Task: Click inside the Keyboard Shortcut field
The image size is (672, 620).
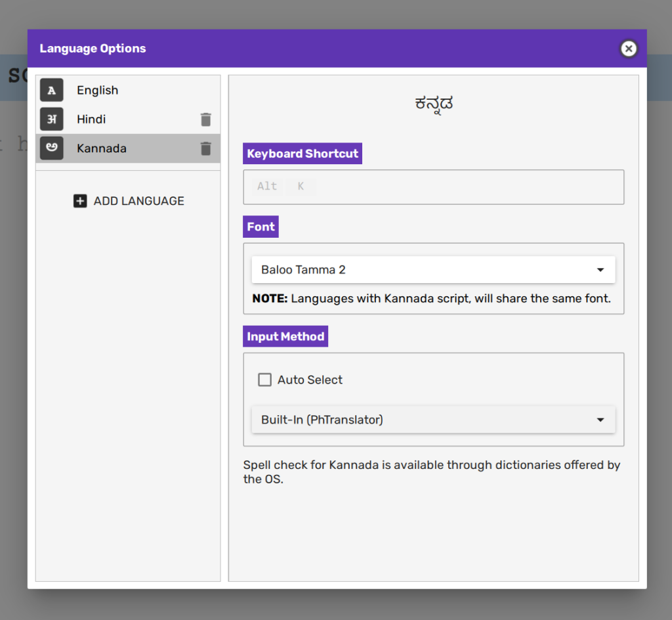Action: pos(459,187)
